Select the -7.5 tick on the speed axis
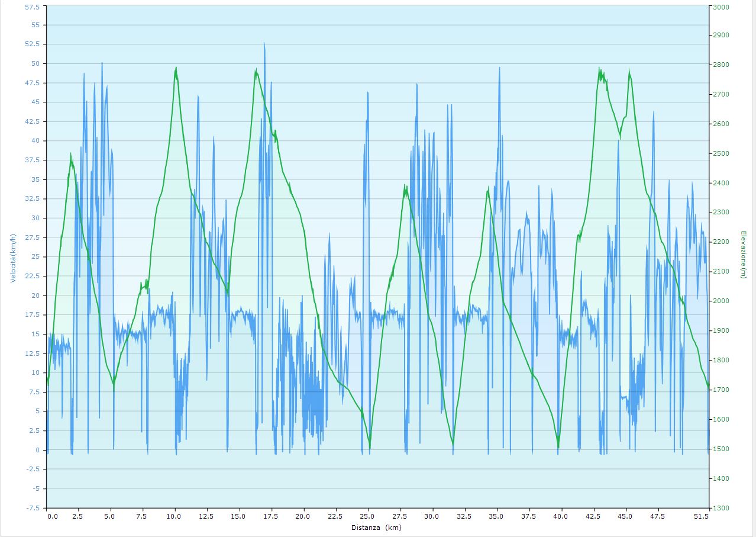The width and height of the screenshot is (756, 537). click(x=33, y=508)
